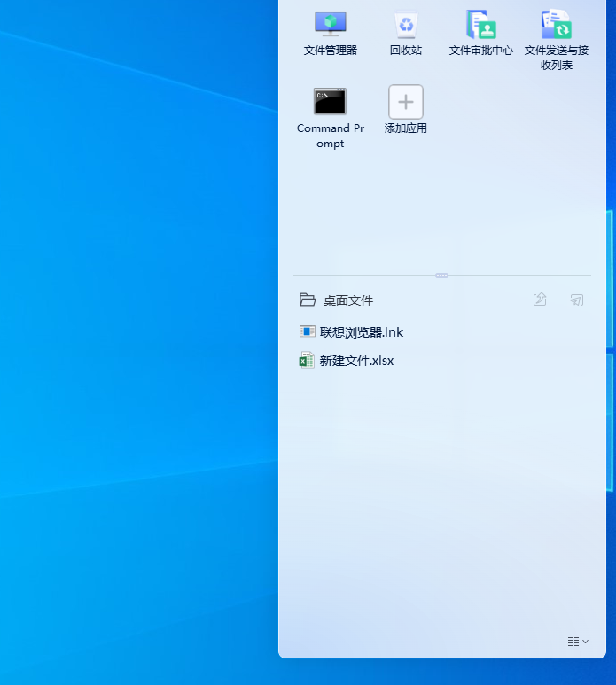
Task: Click the list view mode icon
Action: pos(573,641)
